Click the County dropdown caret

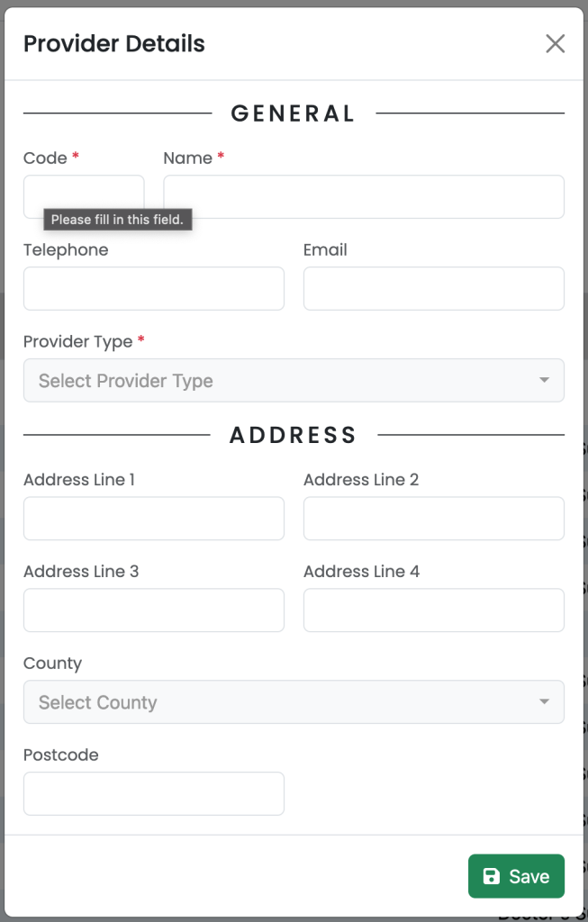click(x=545, y=701)
